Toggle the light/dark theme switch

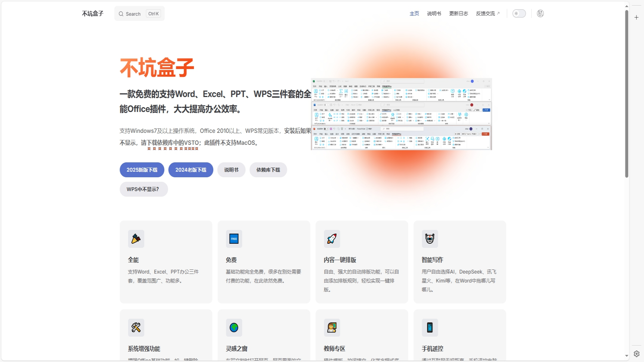click(x=519, y=13)
